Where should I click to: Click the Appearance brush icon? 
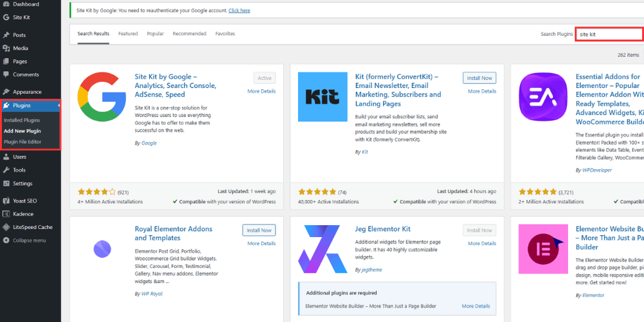tap(6, 92)
